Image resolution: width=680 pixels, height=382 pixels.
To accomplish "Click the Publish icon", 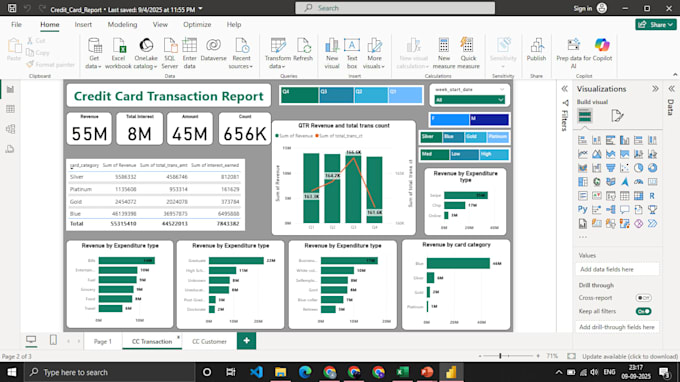I will point(536,45).
